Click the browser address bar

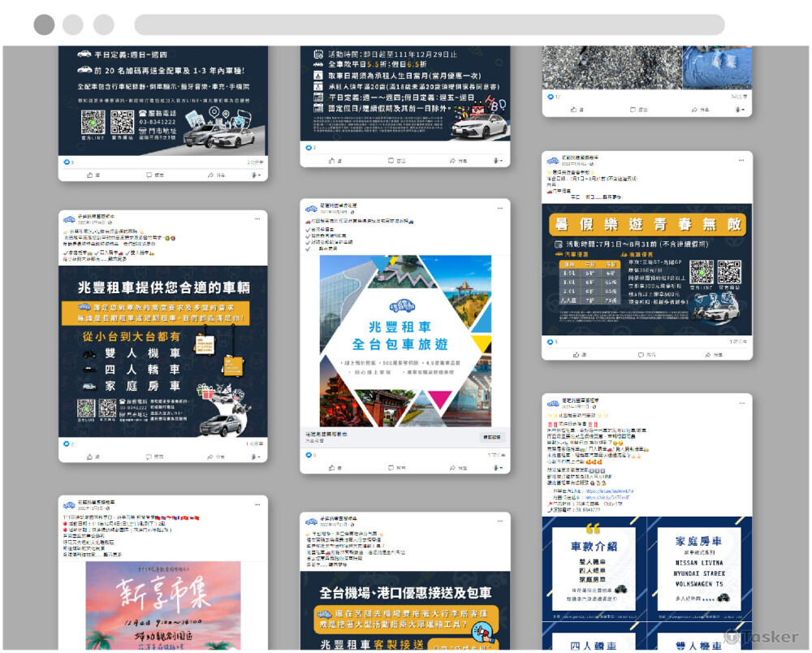[429, 24]
